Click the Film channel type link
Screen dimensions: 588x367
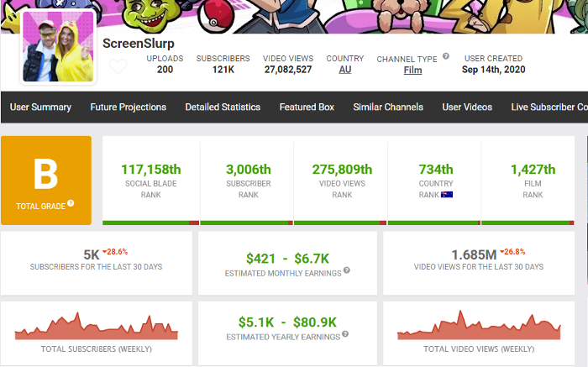click(412, 71)
